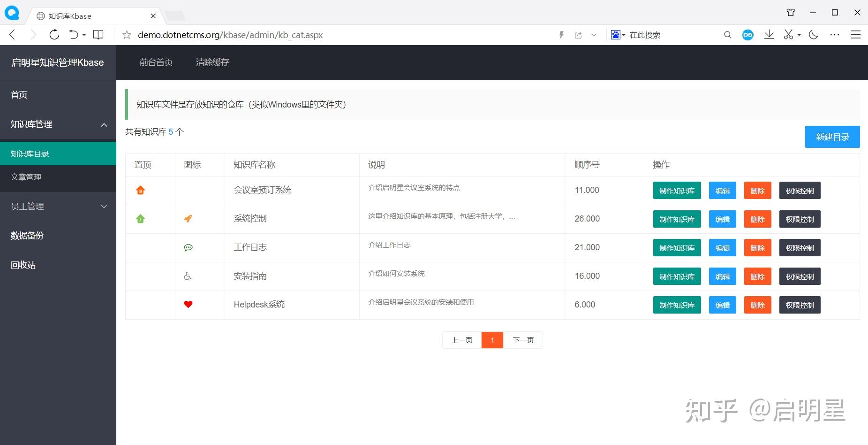Click the red heart icon in Helpdesk系统 row
Screen dimensions: 868x445
point(188,304)
